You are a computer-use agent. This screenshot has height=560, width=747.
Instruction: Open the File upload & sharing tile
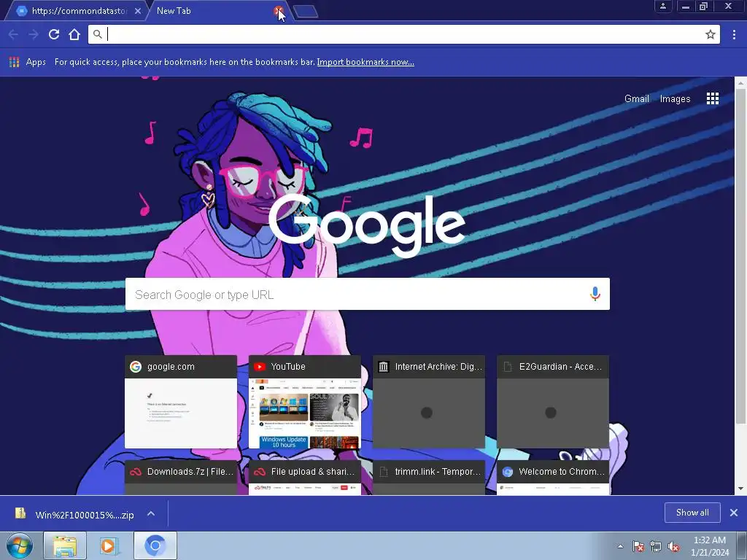pyautogui.click(x=305, y=478)
